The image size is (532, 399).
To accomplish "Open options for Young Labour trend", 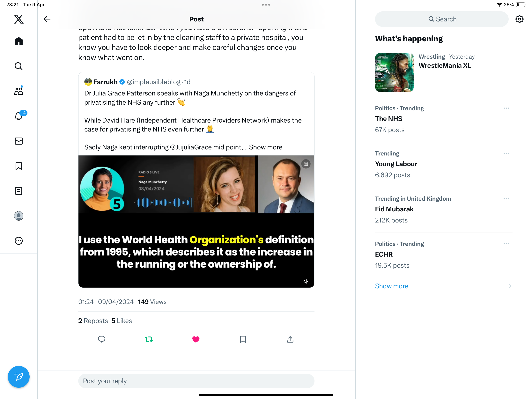I will point(506,153).
